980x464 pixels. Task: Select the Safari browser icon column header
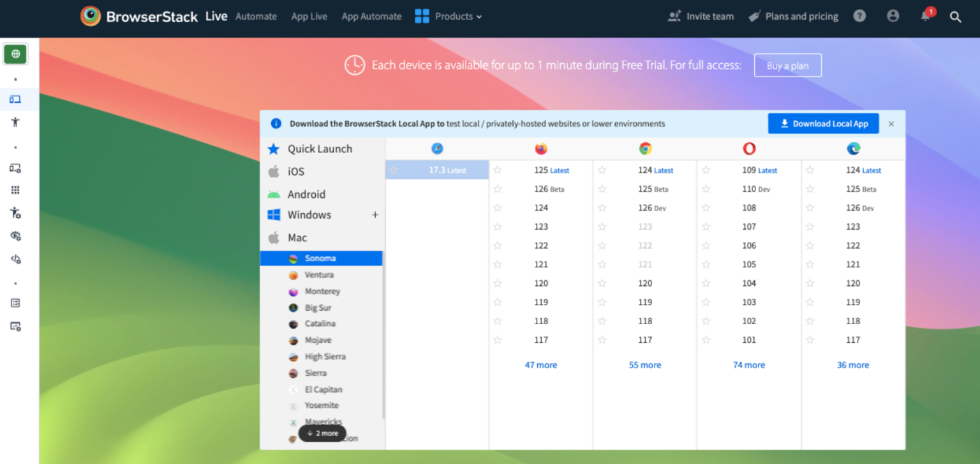click(437, 148)
